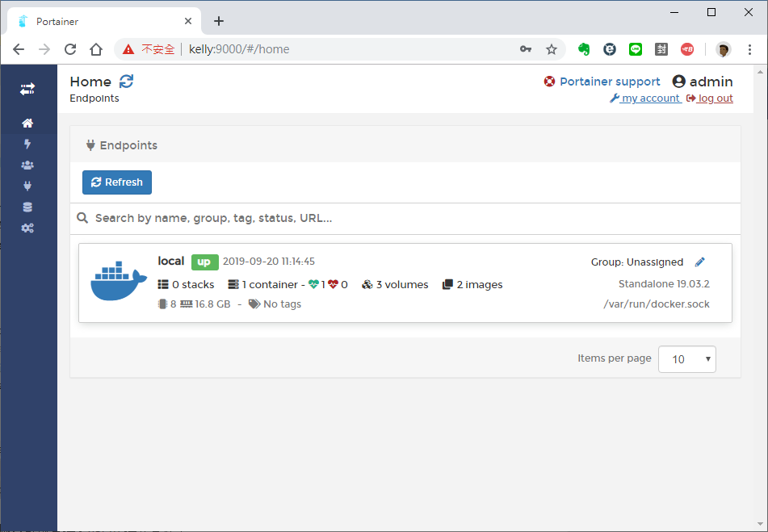Click the not-secure warning triangle
The width and height of the screenshot is (768, 532).
click(128, 49)
